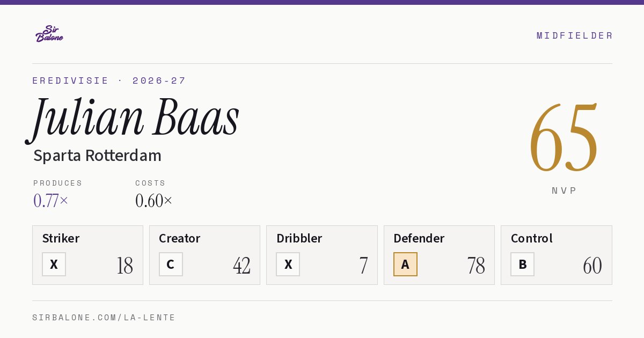Click the Produces 0.77× value

click(x=51, y=201)
